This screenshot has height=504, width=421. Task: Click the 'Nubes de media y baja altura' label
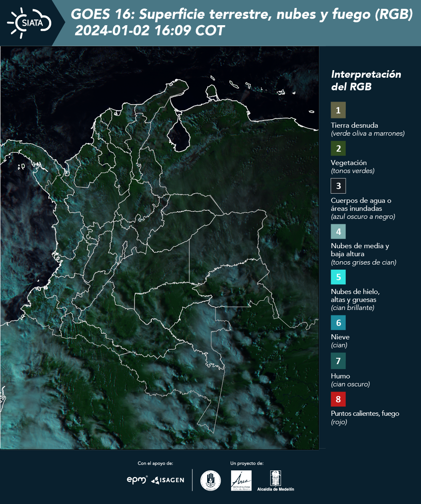[360, 250]
